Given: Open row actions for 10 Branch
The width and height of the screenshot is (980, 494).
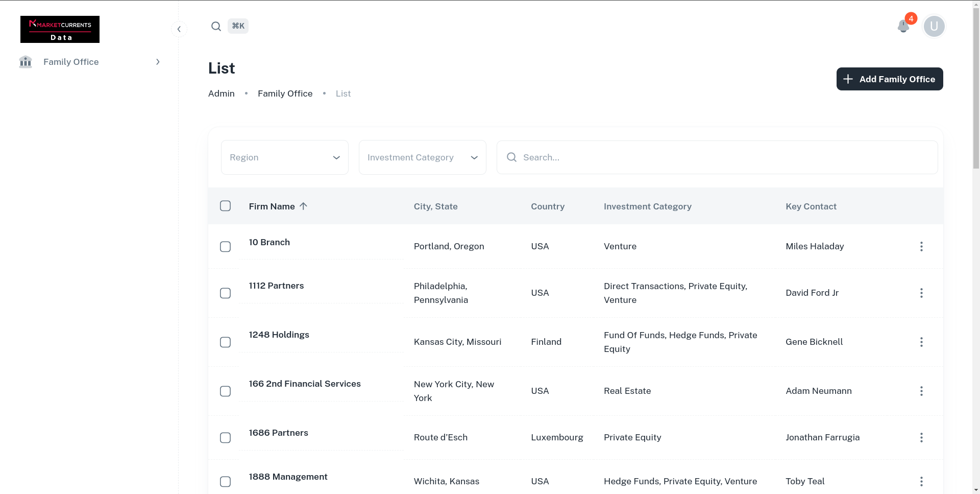Looking at the screenshot, I should tap(921, 247).
